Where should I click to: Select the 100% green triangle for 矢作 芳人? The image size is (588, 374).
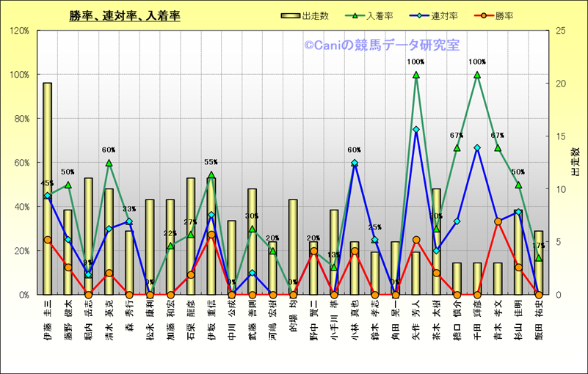(415, 75)
